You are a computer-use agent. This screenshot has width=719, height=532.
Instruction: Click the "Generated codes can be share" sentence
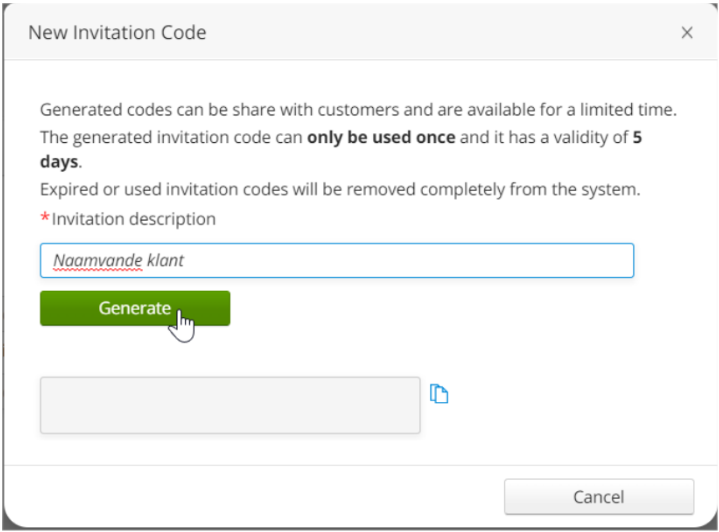click(150, 110)
